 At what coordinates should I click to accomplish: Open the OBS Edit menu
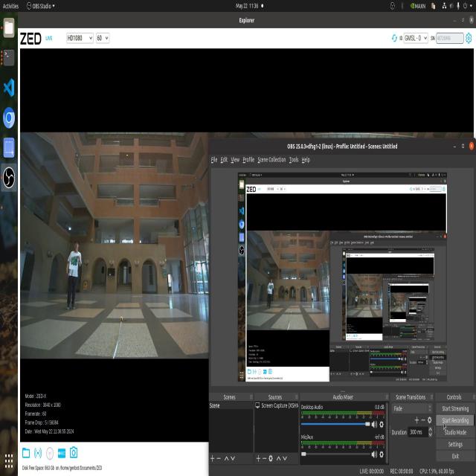(x=224, y=160)
